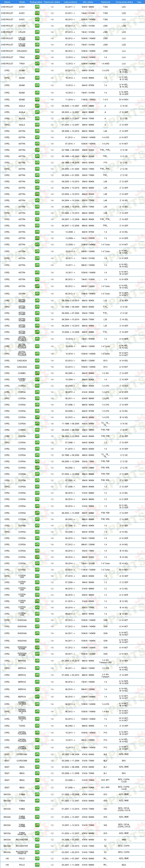Click the COMBO TOUR model cell

click(x=22, y=379)
